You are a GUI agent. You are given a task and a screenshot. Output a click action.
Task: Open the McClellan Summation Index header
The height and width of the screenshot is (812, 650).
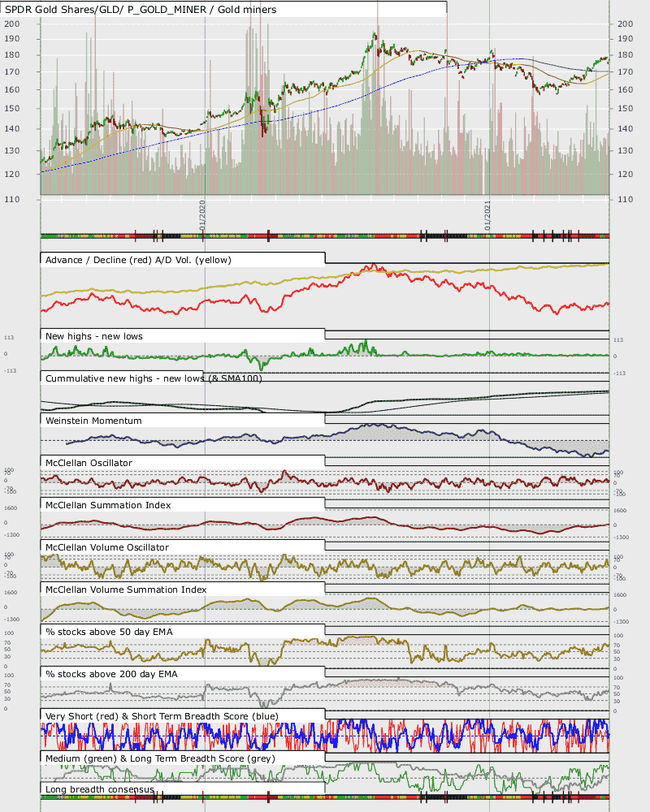108,505
